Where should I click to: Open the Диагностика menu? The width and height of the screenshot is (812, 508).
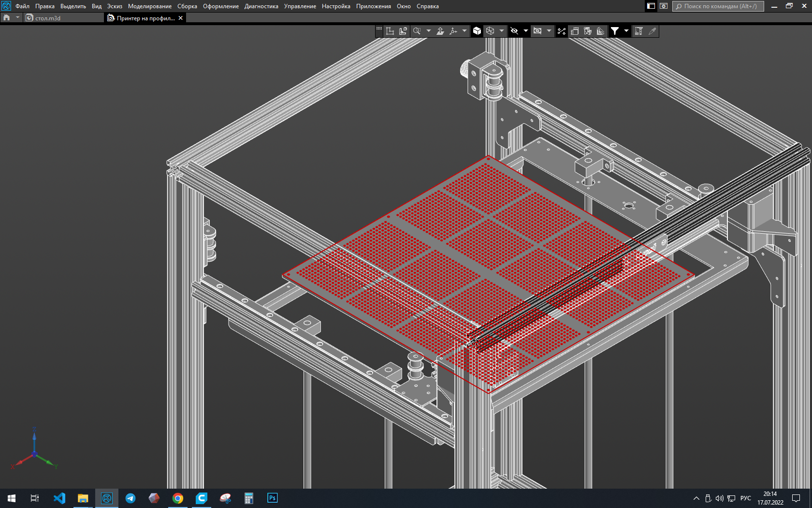pyautogui.click(x=261, y=6)
